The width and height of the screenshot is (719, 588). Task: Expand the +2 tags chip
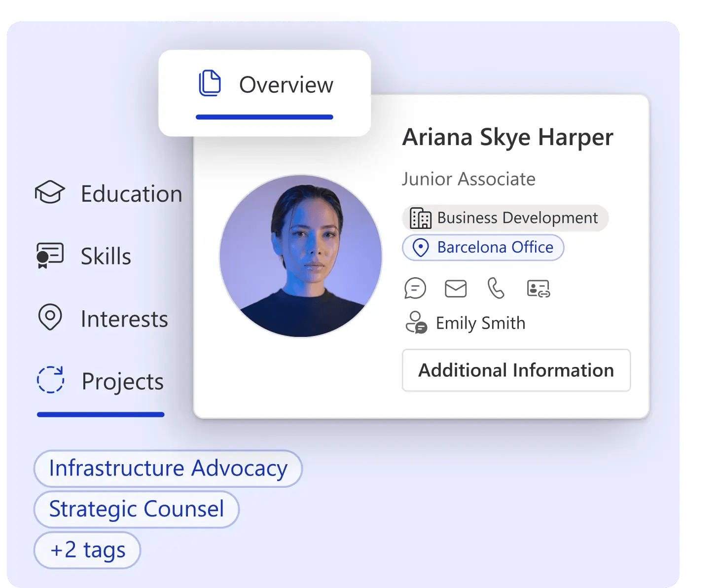pyautogui.click(x=86, y=550)
